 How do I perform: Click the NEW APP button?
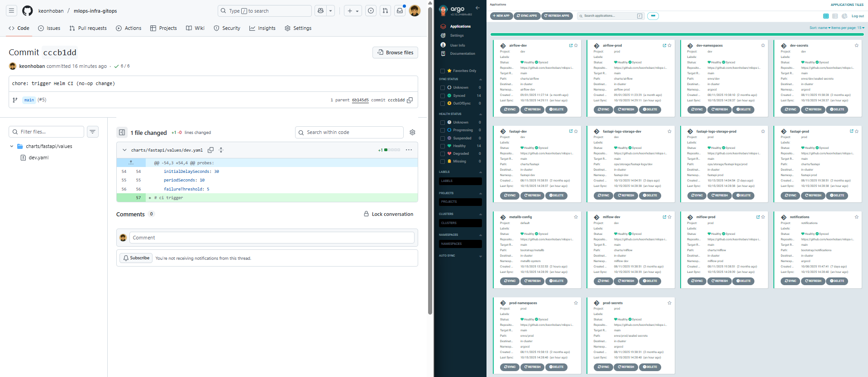tap(501, 16)
